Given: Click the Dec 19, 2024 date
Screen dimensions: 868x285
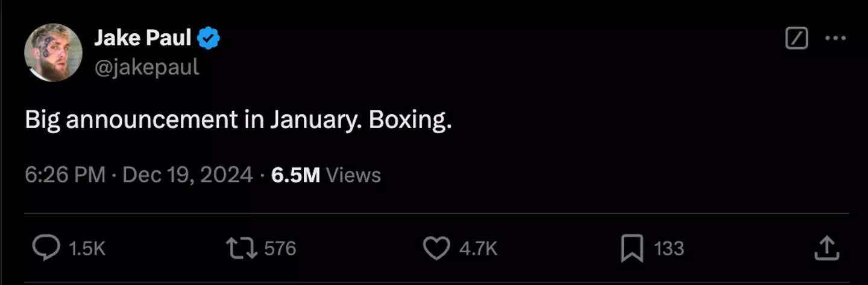Looking at the screenshot, I should (187, 175).
